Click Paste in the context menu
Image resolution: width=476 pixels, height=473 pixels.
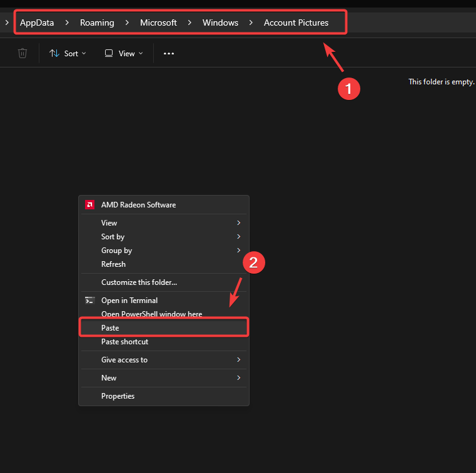coord(110,328)
